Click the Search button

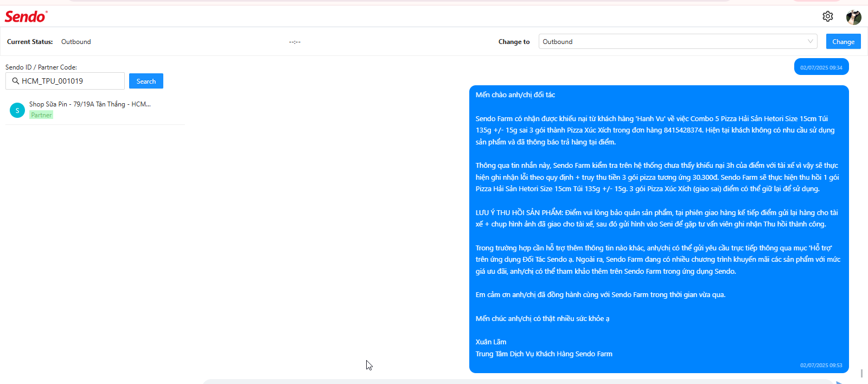tap(146, 81)
